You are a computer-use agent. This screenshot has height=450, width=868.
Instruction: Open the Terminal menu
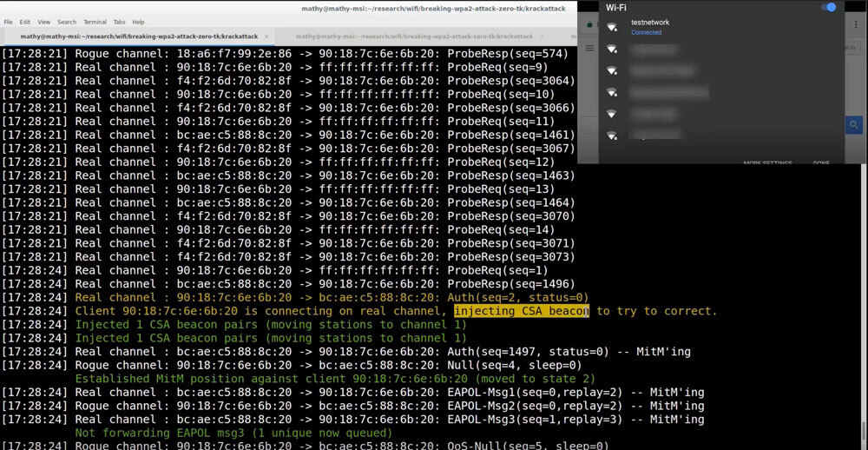[x=95, y=22]
